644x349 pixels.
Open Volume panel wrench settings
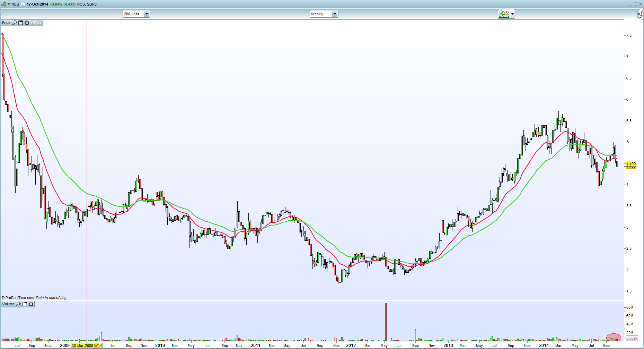click(x=19, y=304)
